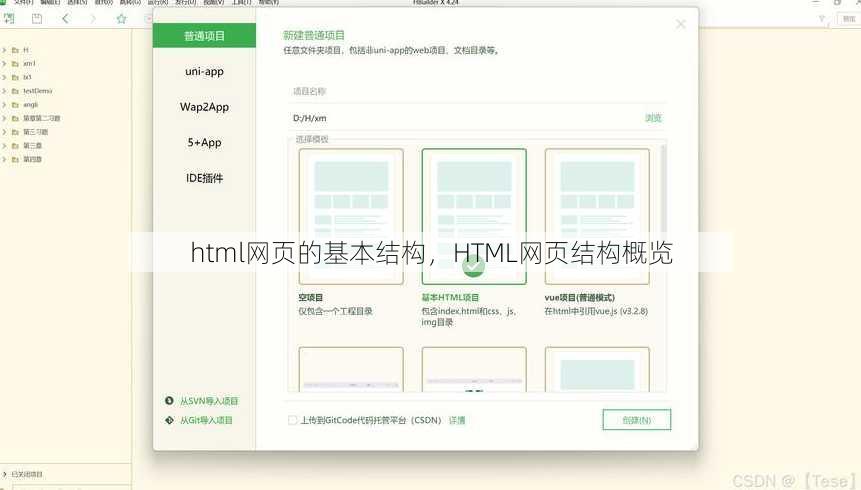Viewport: 861px width, 490px height.
Task: Select the vue项目(普通模式) template thumbnail
Action: pyautogui.click(x=597, y=216)
